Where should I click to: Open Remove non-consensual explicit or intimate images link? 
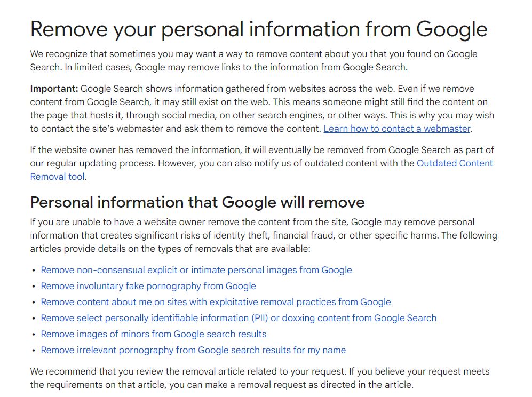[x=196, y=270]
